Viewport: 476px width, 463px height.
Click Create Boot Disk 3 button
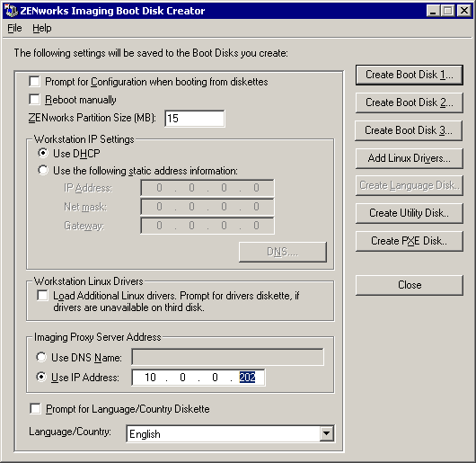(409, 130)
